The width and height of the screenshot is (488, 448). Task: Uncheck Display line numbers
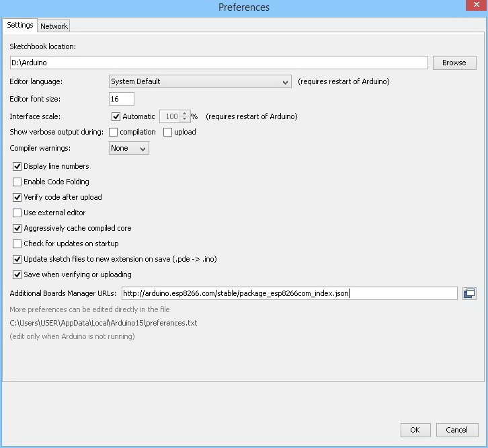click(x=17, y=166)
